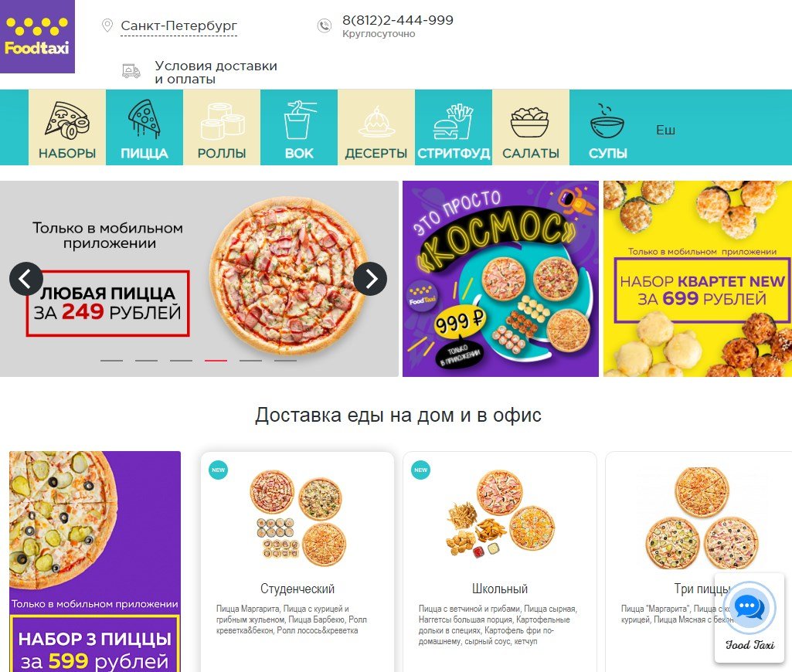Open the ВОК noodle box category

[299, 127]
